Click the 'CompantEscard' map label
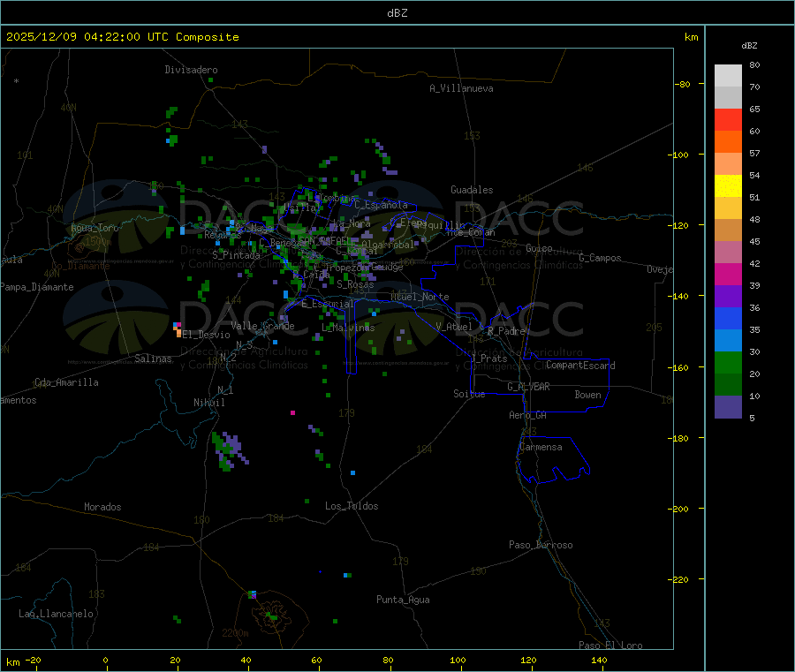Viewport: 795px width, 672px height. tap(580, 366)
